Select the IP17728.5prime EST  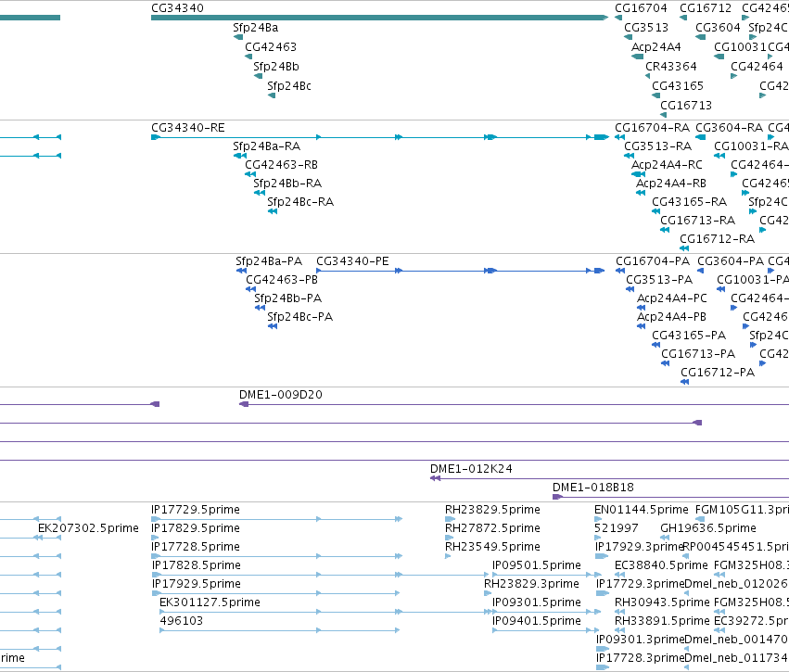[x=277, y=556]
